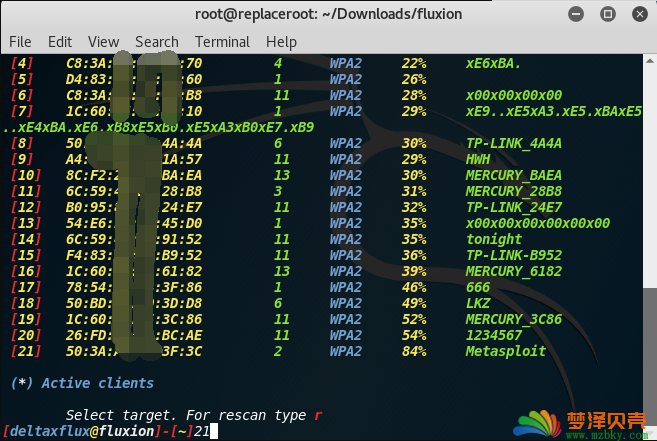Open the Edit menu
Screen dimensions: 657x441
point(60,42)
